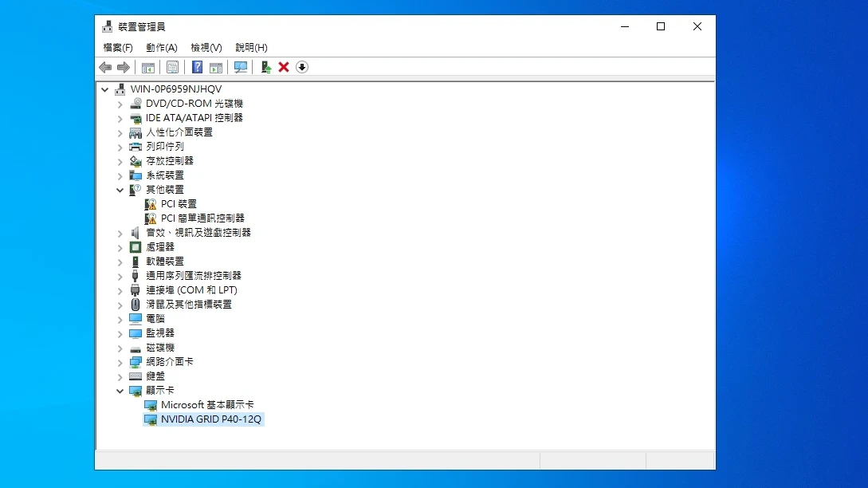Click the 滑鼠及其他指標裝置 mouse icon

[x=136, y=305]
